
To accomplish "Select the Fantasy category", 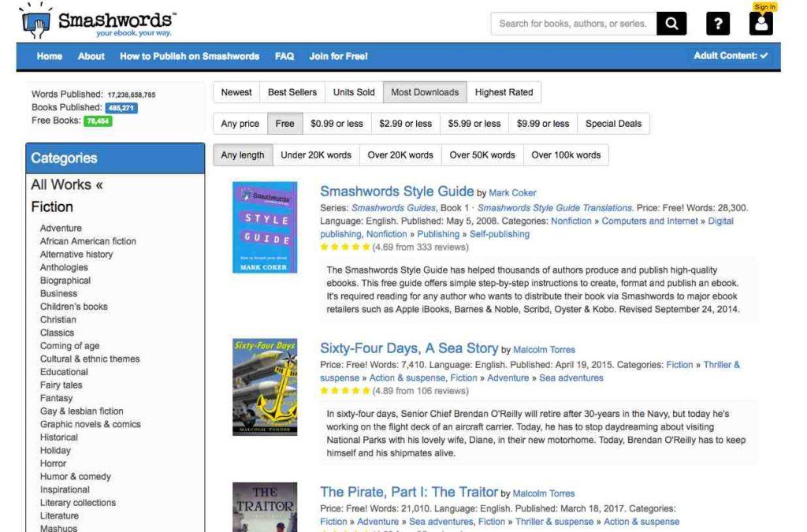I will (57, 397).
